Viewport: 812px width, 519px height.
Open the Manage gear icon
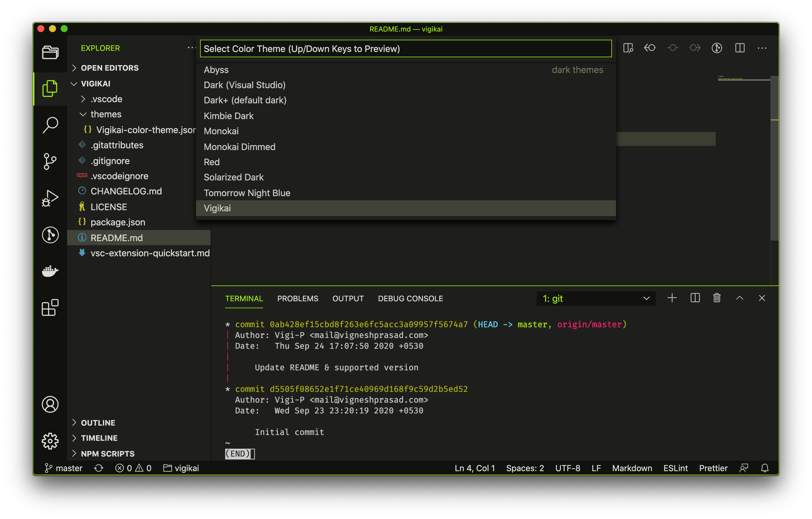coord(50,441)
